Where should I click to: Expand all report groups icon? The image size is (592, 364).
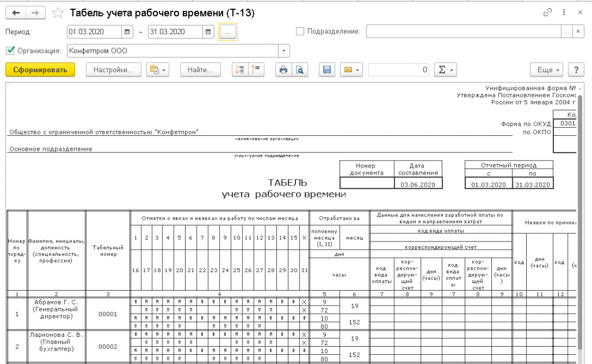pos(240,70)
